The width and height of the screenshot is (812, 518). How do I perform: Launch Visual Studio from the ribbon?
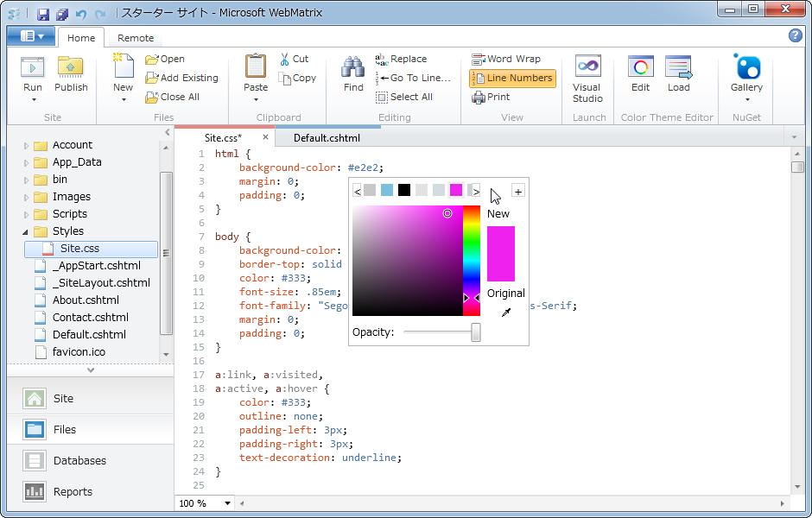click(x=587, y=68)
